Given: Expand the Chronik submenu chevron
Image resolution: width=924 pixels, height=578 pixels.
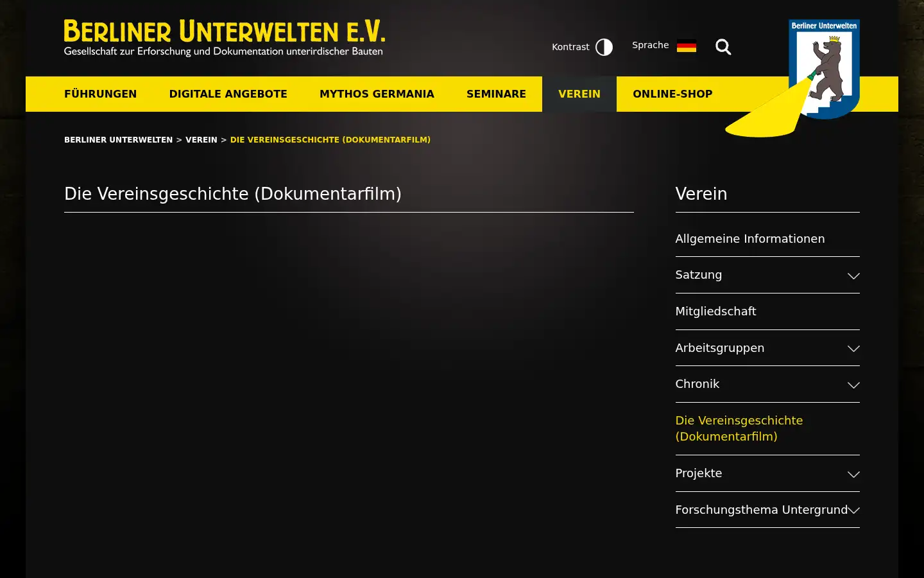Looking at the screenshot, I should [853, 385].
